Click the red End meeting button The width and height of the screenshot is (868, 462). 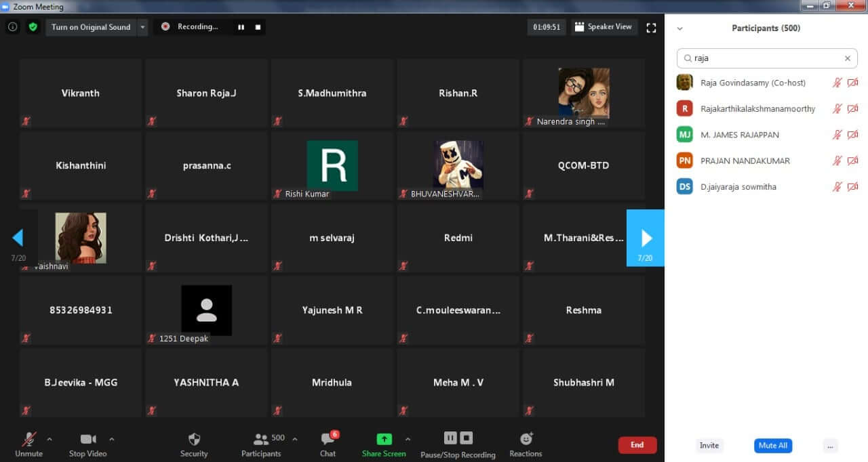pyautogui.click(x=637, y=445)
